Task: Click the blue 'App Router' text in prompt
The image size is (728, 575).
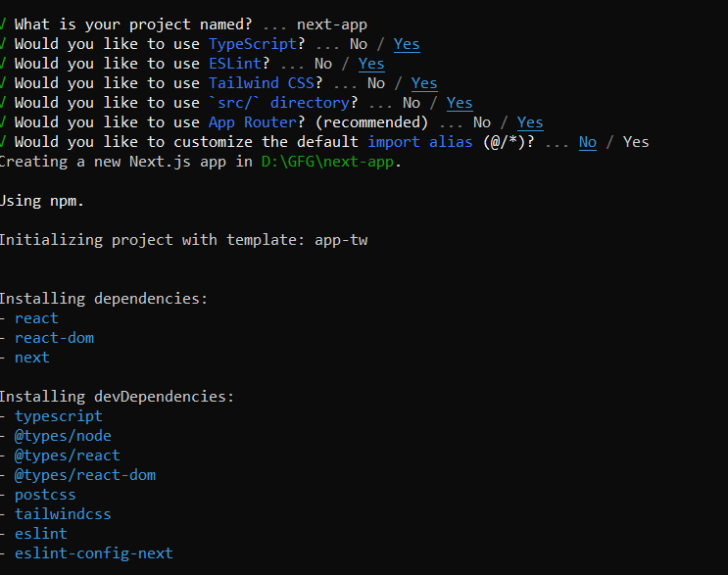Action: click(x=252, y=122)
